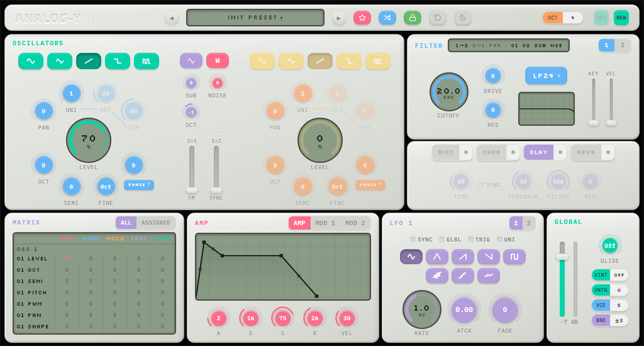The width and height of the screenshot is (644, 346).
Task: Change VCE voices value
Action: tap(619, 305)
